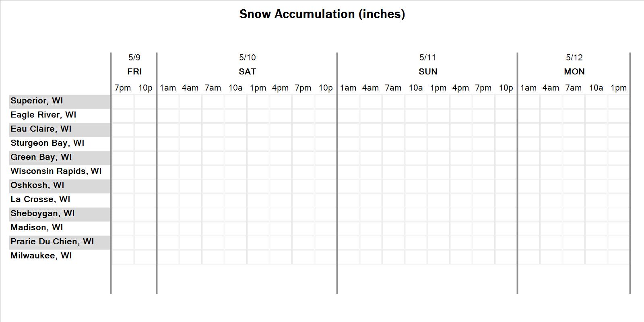This screenshot has height=322, width=644.
Task: Click the 5/9 FRI date header
Action: [x=134, y=65]
